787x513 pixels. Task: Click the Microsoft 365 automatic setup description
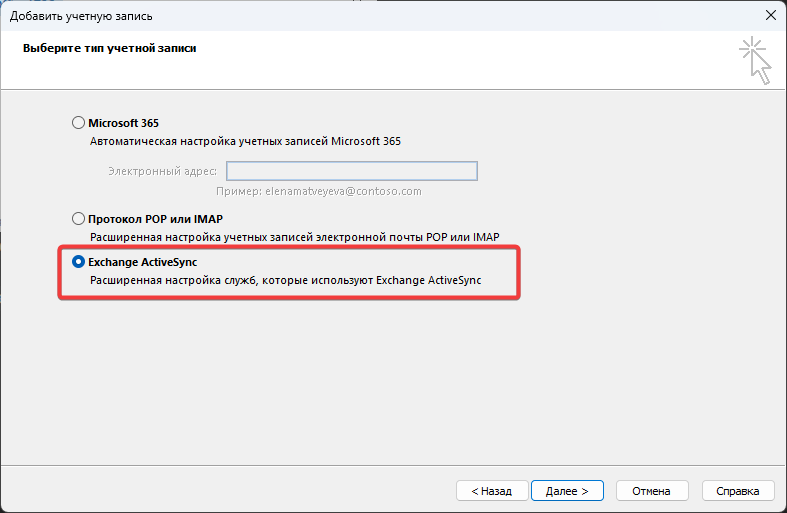point(245,142)
